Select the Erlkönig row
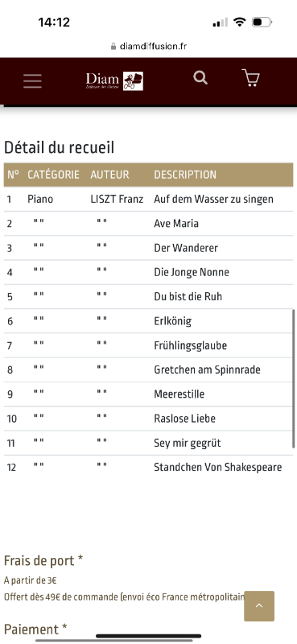 pyautogui.click(x=148, y=320)
